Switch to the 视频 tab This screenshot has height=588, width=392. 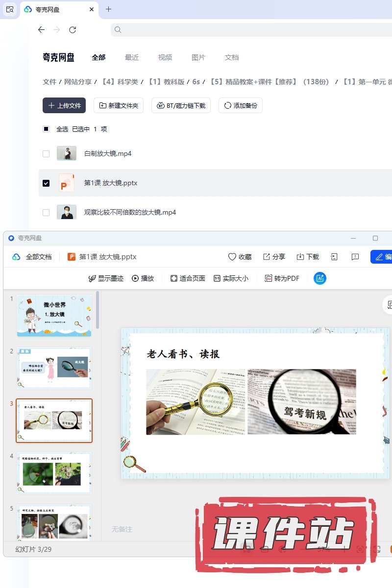(x=165, y=57)
